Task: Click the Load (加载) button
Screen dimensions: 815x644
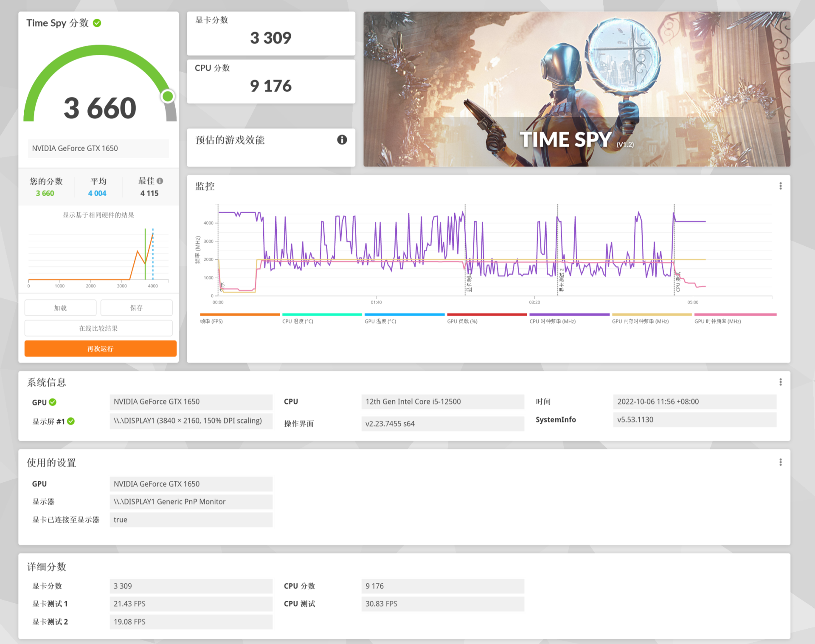Action: click(60, 308)
